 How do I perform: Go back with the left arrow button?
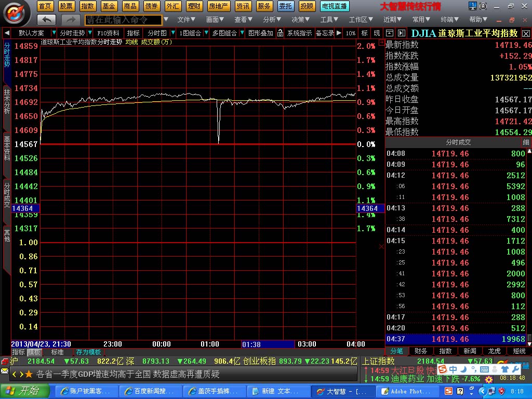pos(46,20)
